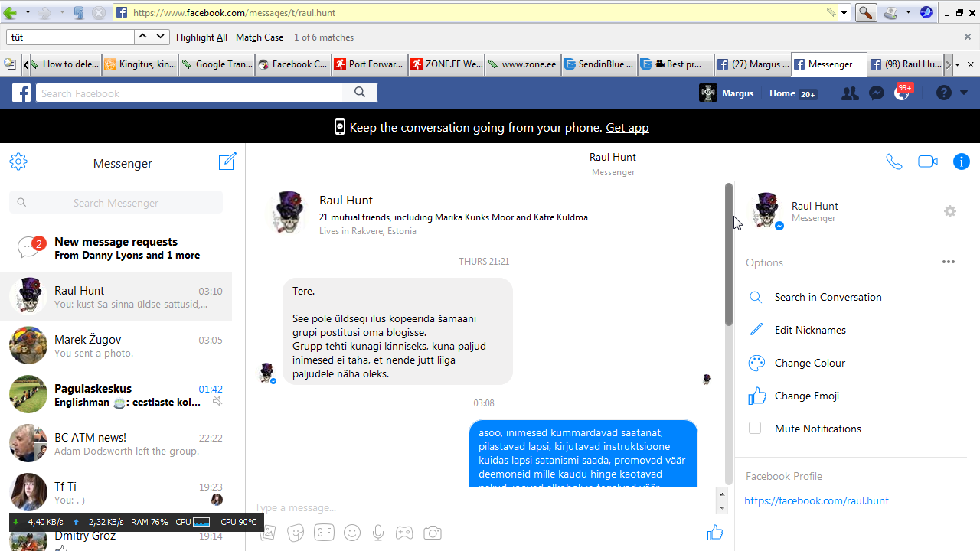Open Tf Ti conversation
Image resolution: width=980 pixels, height=551 pixels.
pos(116,493)
